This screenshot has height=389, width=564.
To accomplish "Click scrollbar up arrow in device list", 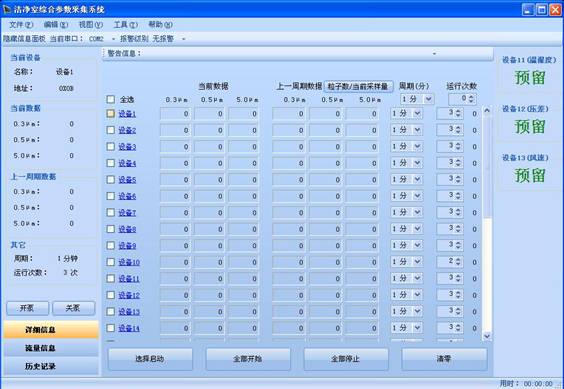I will pyautogui.click(x=487, y=110).
